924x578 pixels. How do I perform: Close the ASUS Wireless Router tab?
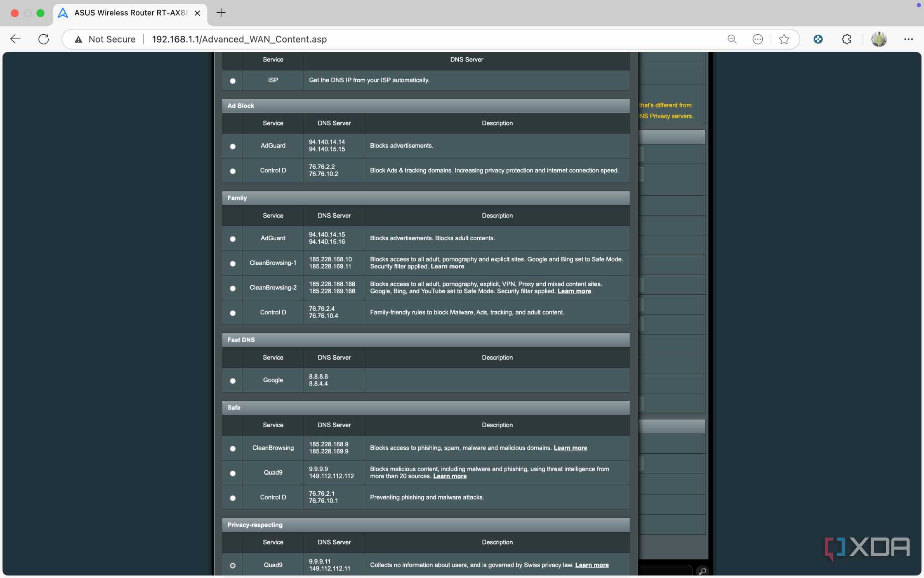(x=197, y=13)
